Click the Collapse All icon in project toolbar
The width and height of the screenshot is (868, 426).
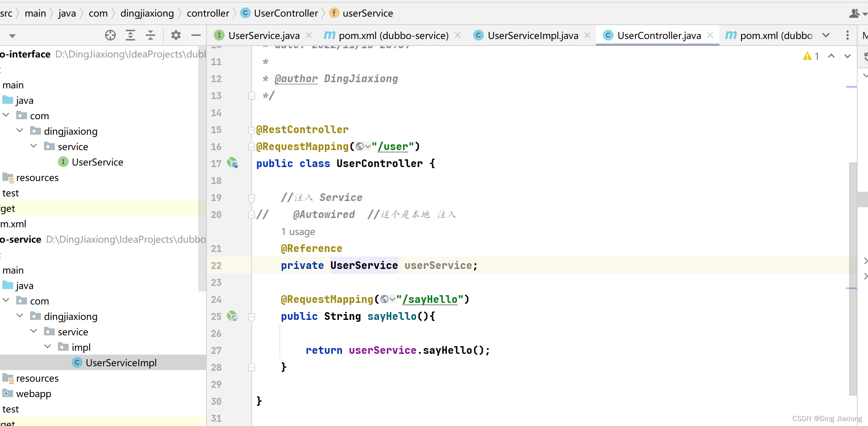(x=151, y=35)
